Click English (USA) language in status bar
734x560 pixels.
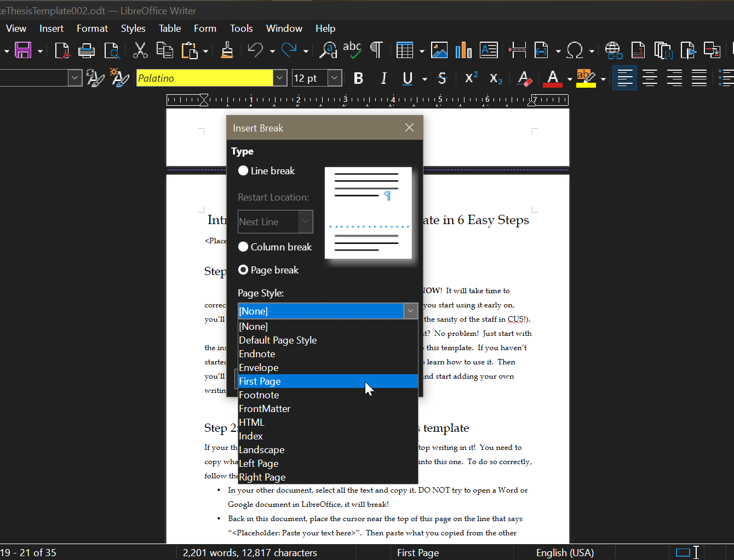point(565,553)
